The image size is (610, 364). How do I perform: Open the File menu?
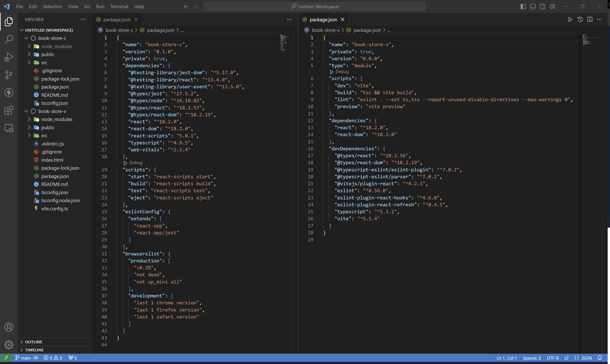(19, 7)
